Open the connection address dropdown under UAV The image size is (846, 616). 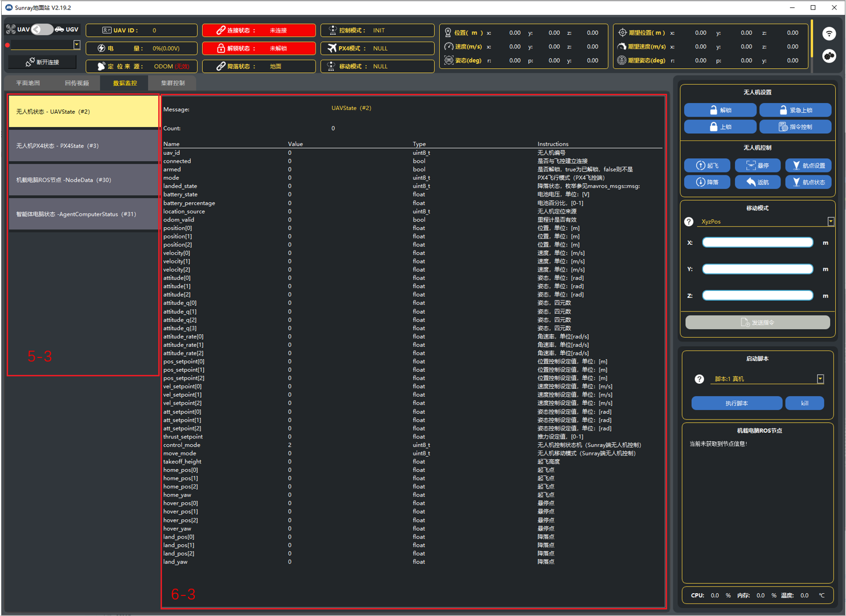(76, 44)
